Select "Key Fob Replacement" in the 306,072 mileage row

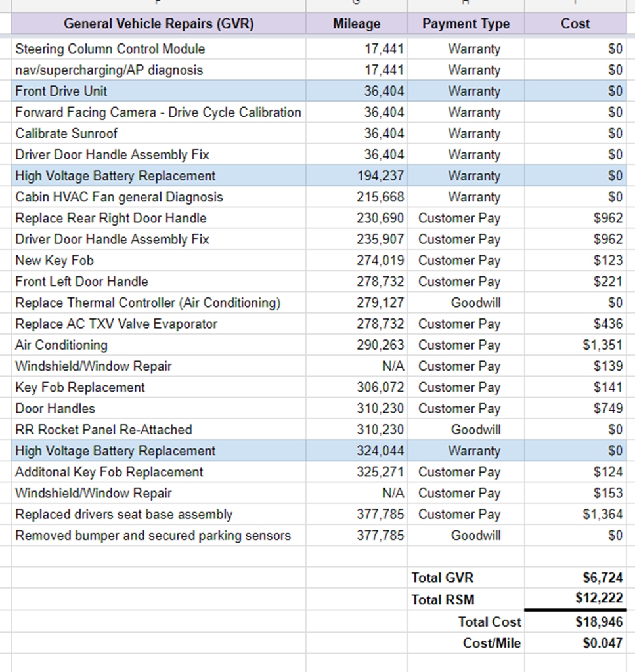[x=159, y=387]
